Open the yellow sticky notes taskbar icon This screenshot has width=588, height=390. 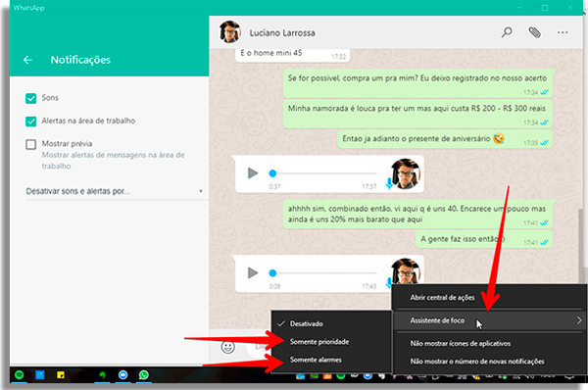pyautogui.click(x=61, y=374)
